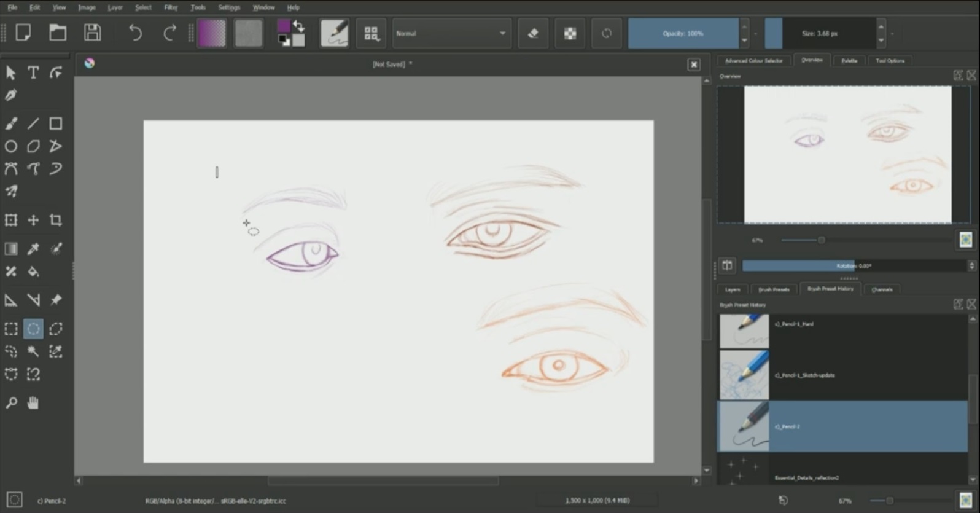Select the Bezier Curve tool
980x513 pixels.
click(x=11, y=168)
